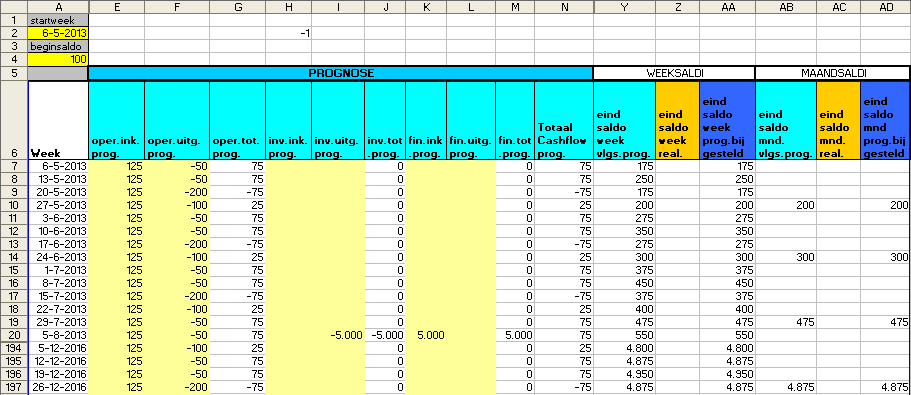Select the Week heading cell

point(58,121)
